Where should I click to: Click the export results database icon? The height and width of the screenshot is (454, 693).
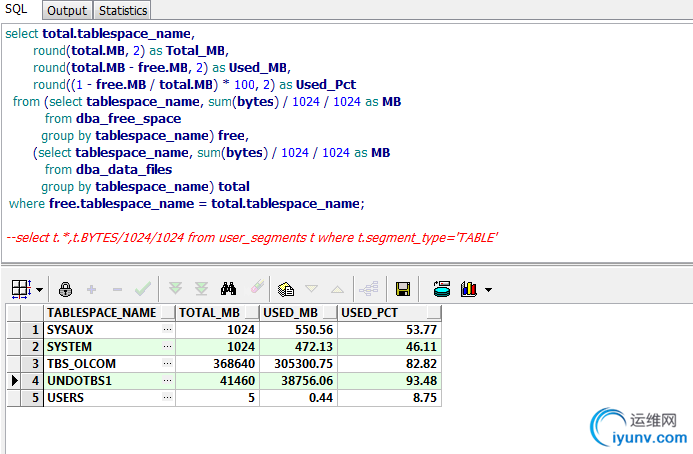coord(441,289)
